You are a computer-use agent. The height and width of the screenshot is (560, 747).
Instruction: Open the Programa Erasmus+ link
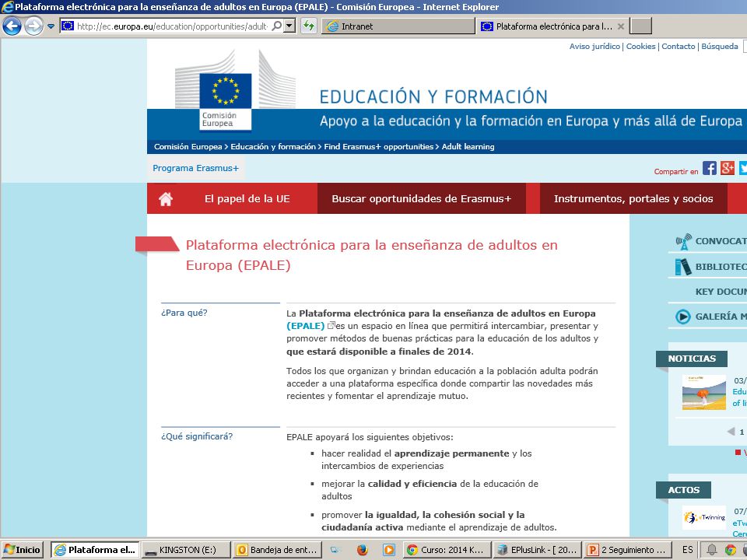pyautogui.click(x=195, y=168)
